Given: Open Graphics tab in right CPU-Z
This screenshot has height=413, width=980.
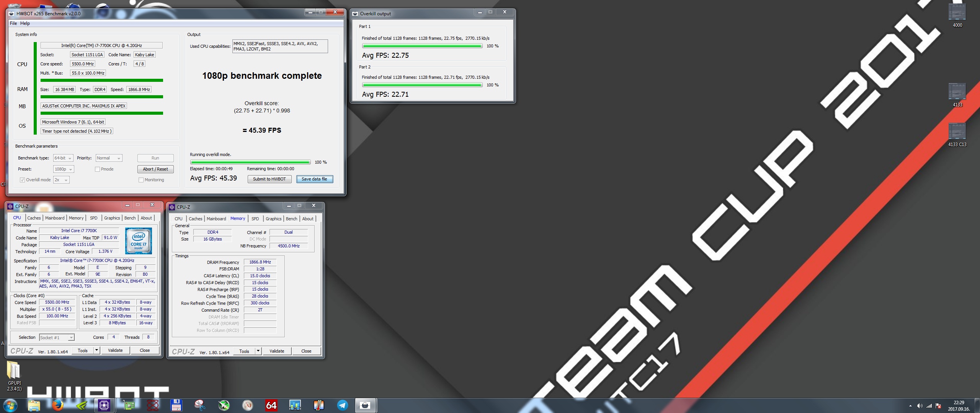Looking at the screenshot, I should click(x=274, y=219).
